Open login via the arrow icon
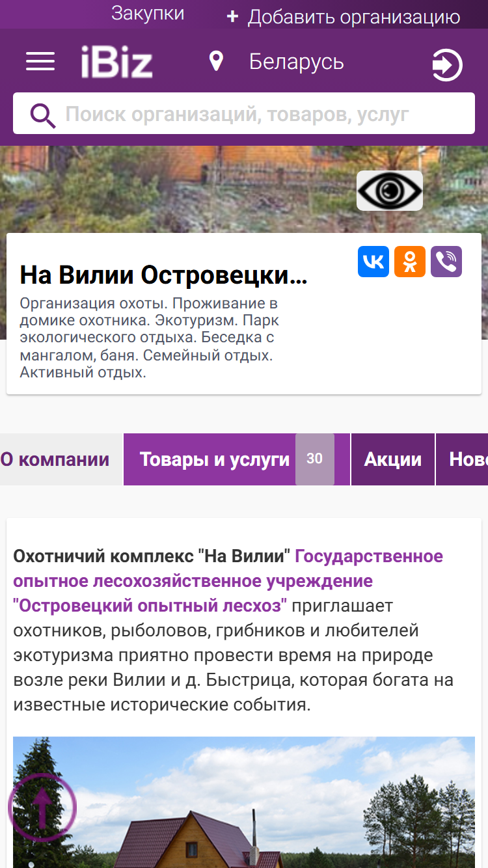The height and width of the screenshot is (868, 488). [x=447, y=65]
